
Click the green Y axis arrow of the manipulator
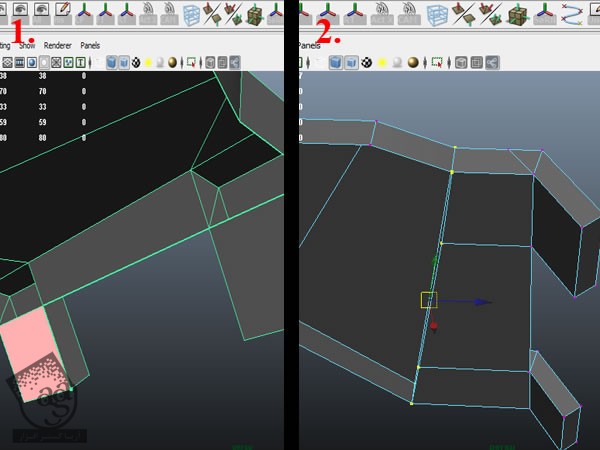click(434, 262)
